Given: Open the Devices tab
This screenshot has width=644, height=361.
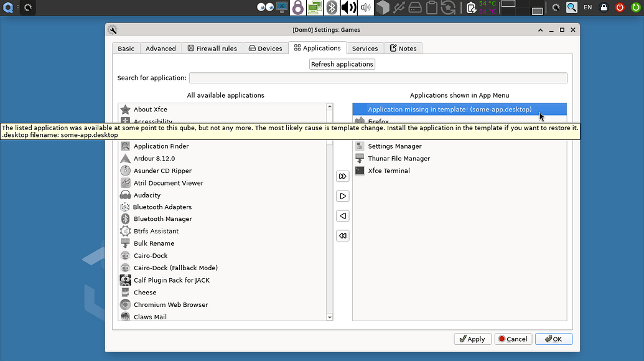Looking at the screenshot, I should (265, 49).
